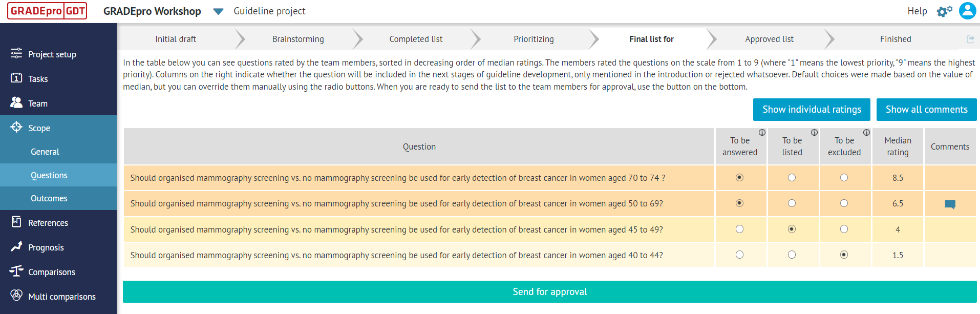View the comment on the aged 50 to 69 question
Viewport: 980px width, 314px height.
950,203
